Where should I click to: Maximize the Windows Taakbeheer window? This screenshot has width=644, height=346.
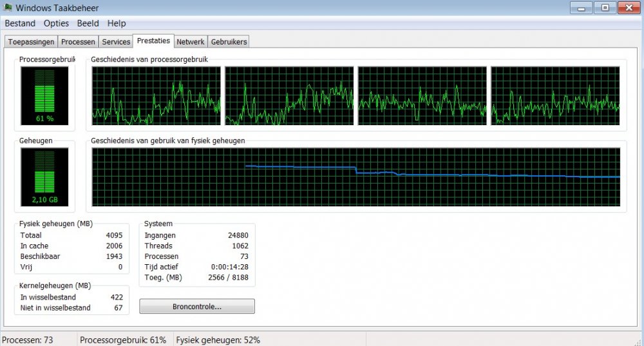[605, 8]
